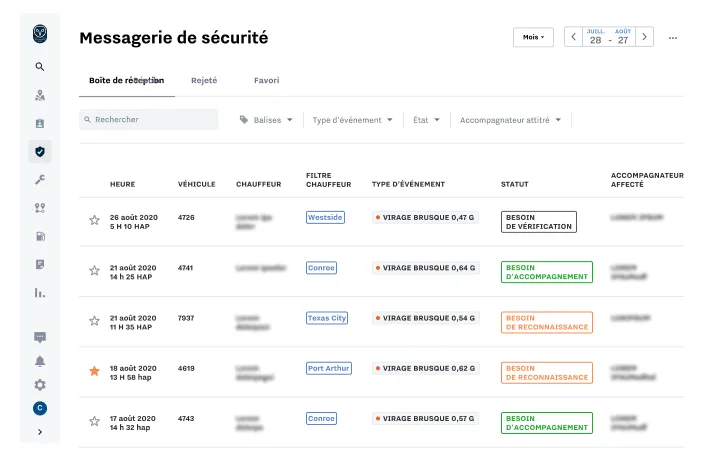Click the user avatar C icon

(40, 408)
